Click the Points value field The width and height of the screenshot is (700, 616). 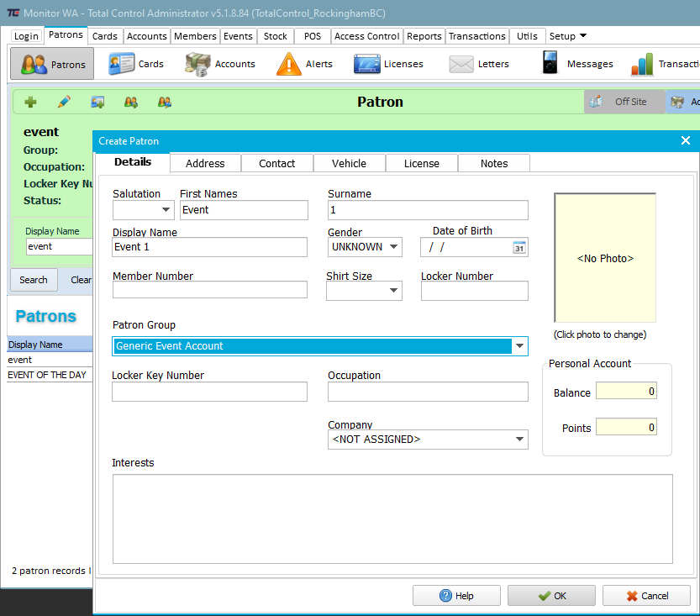point(626,427)
